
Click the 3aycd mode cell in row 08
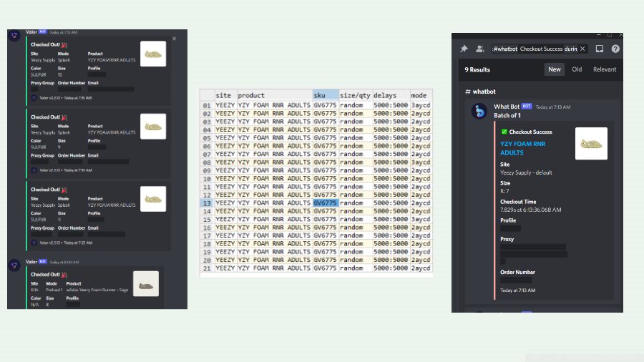(x=421, y=162)
